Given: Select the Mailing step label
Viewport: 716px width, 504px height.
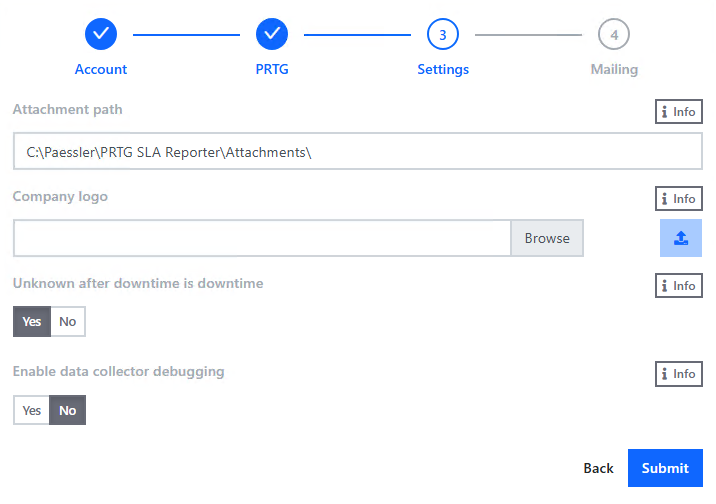Looking at the screenshot, I should click(614, 69).
